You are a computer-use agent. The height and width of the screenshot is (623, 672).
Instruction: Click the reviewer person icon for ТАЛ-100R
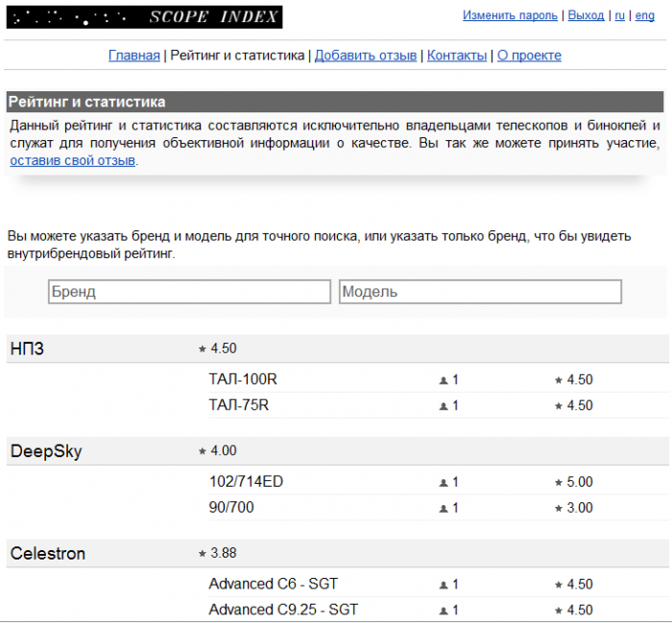444,380
